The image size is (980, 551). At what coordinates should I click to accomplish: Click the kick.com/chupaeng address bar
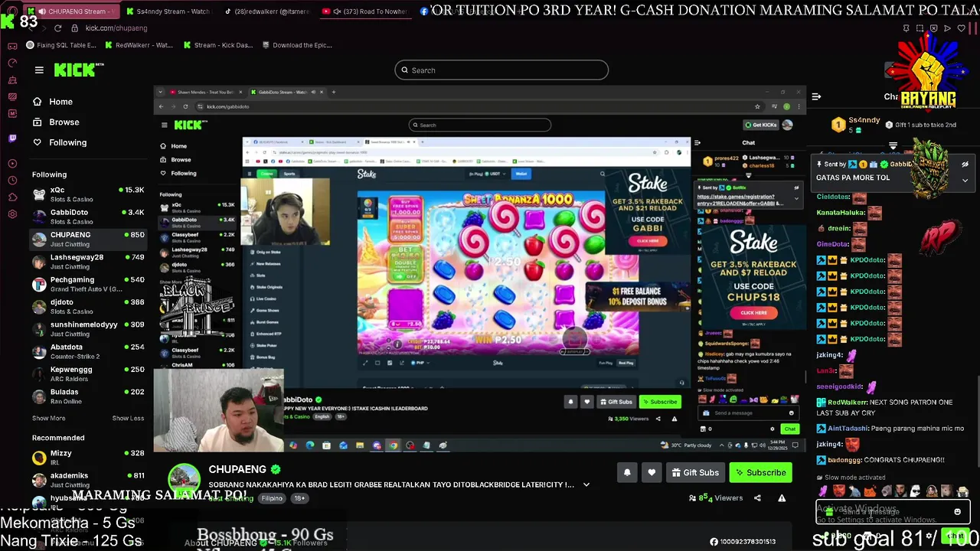click(x=116, y=28)
